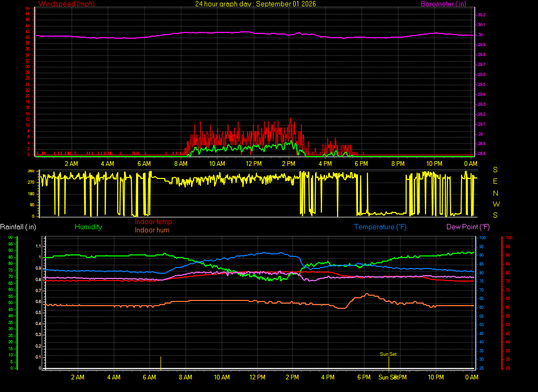Click the Temperature (°F) legend label
The width and height of the screenshot is (538, 392).
click(x=380, y=227)
